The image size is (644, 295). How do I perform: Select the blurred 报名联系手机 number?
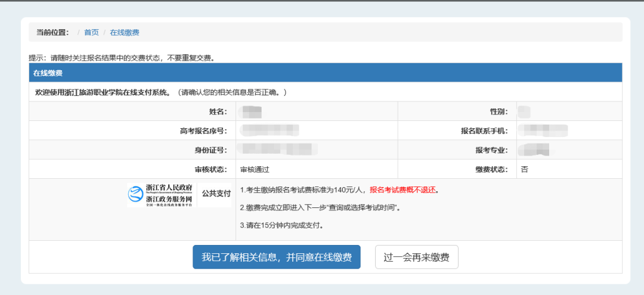point(542,131)
